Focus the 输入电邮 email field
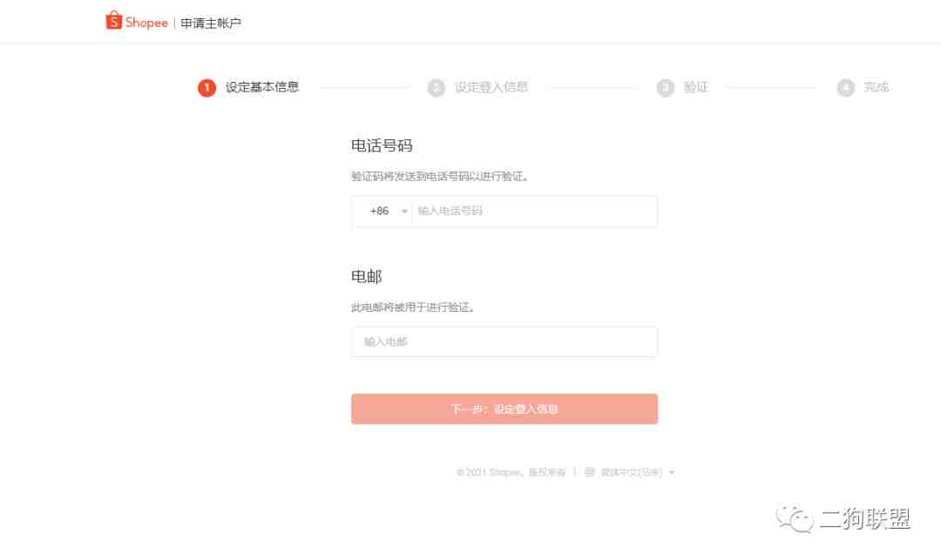941x560 pixels. click(504, 341)
